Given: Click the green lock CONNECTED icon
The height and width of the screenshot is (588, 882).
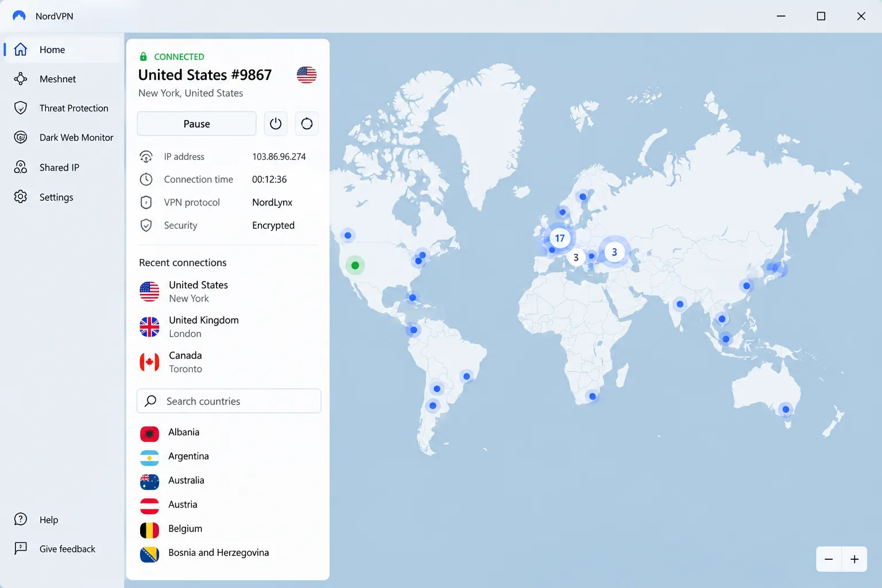Looking at the screenshot, I should coord(143,56).
